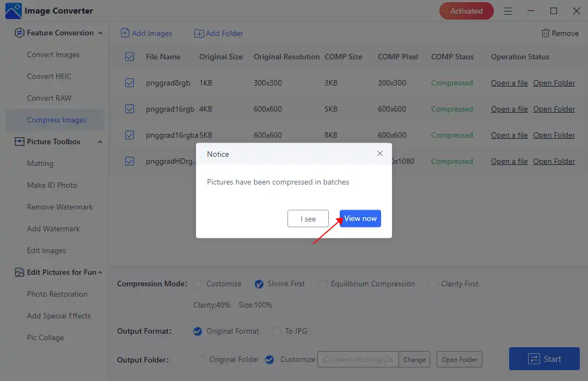Open Add Watermark in sidebar
The height and width of the screenshot is (381, 588).
tap(53, 229)
